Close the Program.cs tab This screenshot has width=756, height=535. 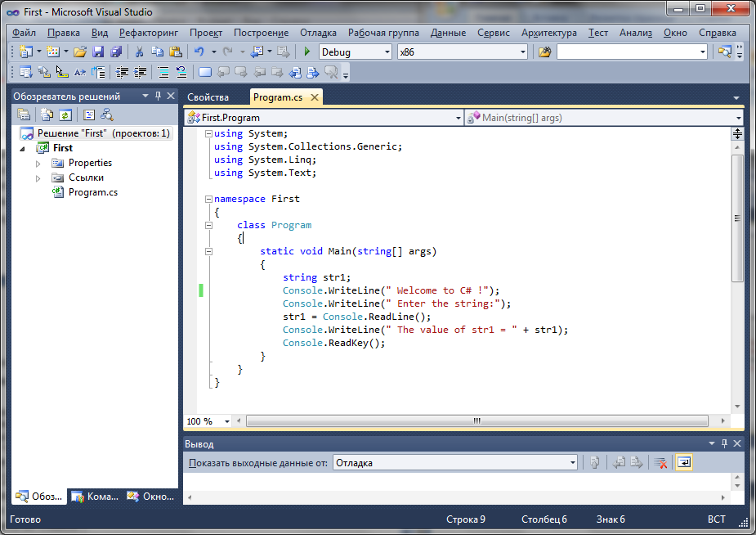coord(315,97)
